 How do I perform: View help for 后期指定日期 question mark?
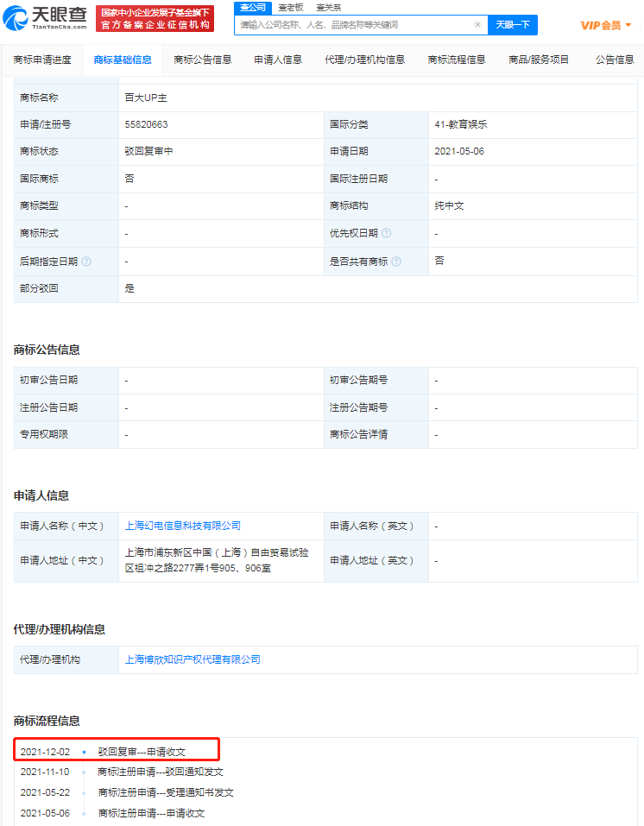coord(86,262)
